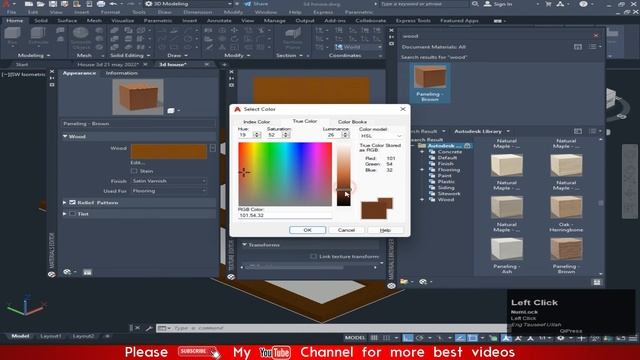Toggle the drawing grid display icon in status bar
The width and height of the screenshot is (640, 360).
click(x=374, y=338)
